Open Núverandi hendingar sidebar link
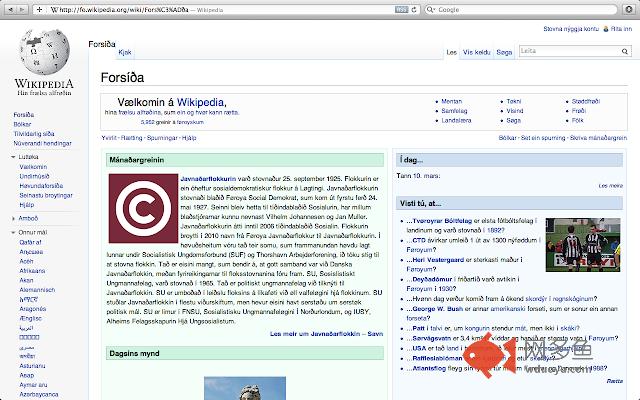640x400 pixels. click(42, 143)
